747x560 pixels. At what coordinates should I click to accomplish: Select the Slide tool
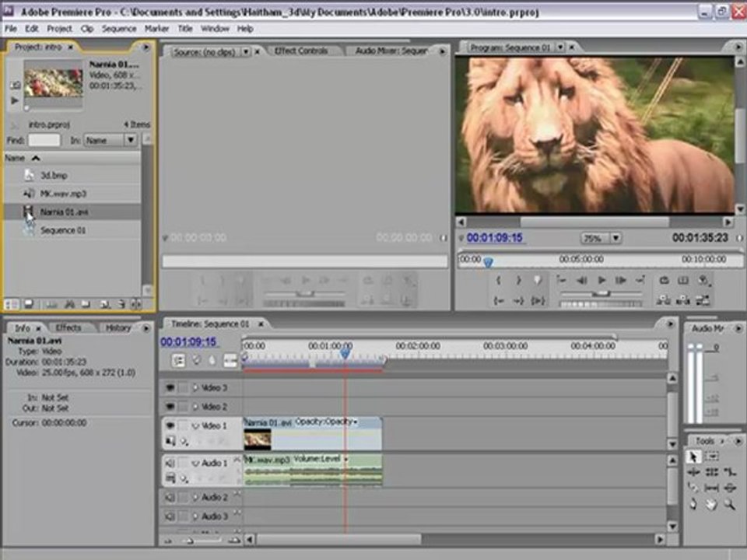pos(730,488)
